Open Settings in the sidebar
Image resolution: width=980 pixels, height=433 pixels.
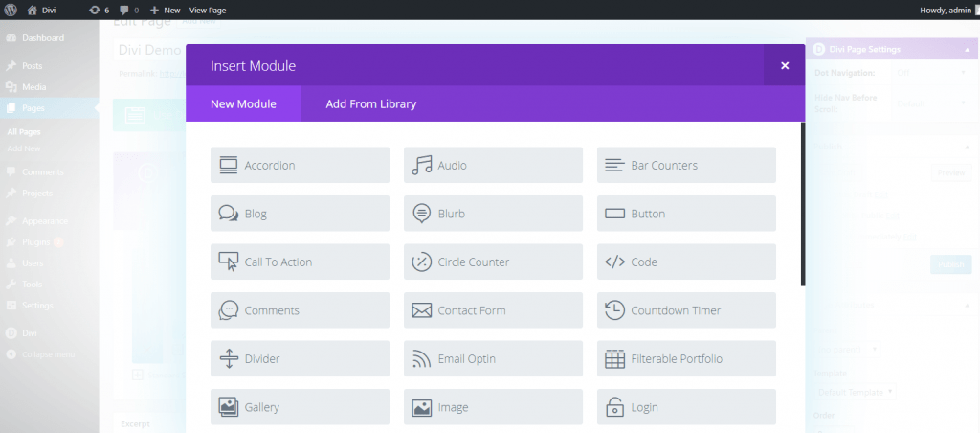click(49, 306)
